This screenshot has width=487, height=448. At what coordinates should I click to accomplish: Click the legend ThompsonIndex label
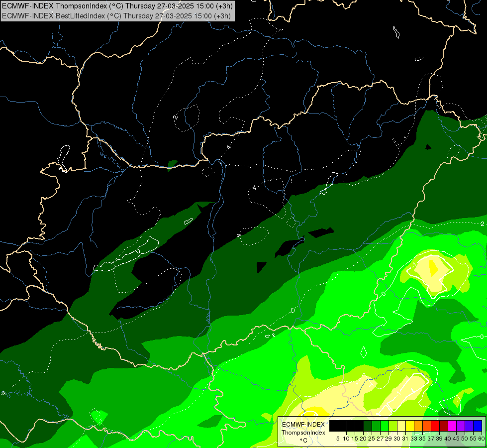click(303, 433)
